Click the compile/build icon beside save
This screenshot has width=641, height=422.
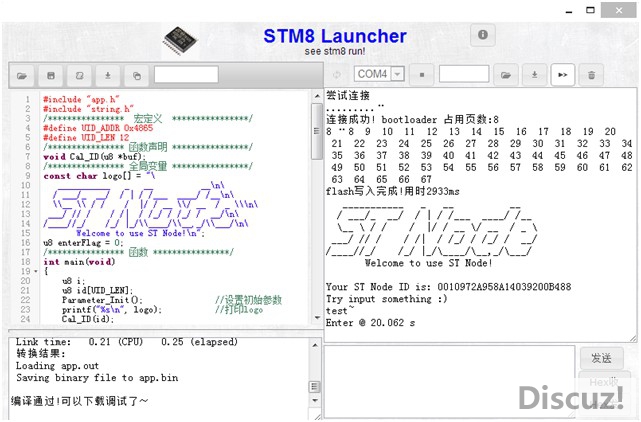79,76
